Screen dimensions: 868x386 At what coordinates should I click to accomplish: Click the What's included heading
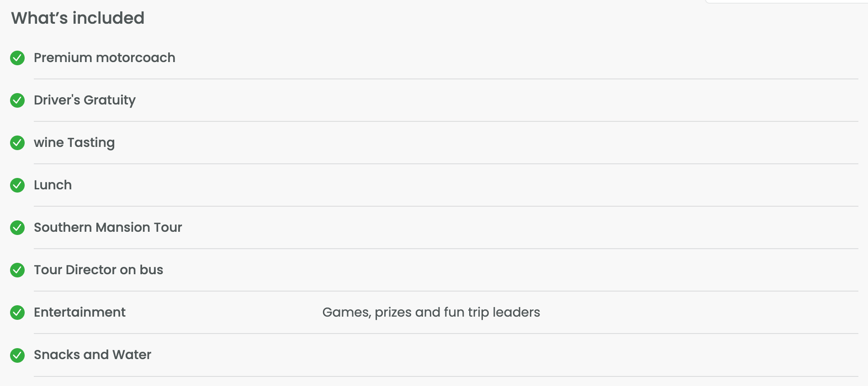pos(78,18)
